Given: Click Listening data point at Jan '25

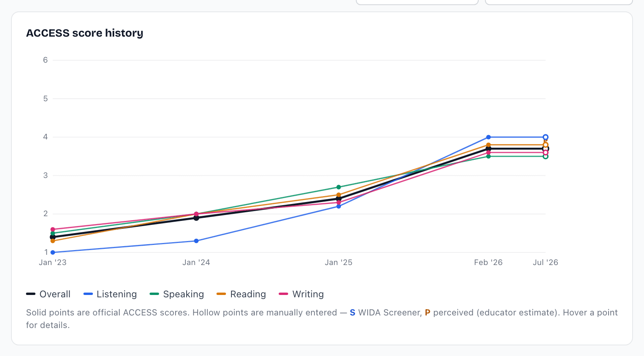Looking at the screenshot, I should pos(339,206).
